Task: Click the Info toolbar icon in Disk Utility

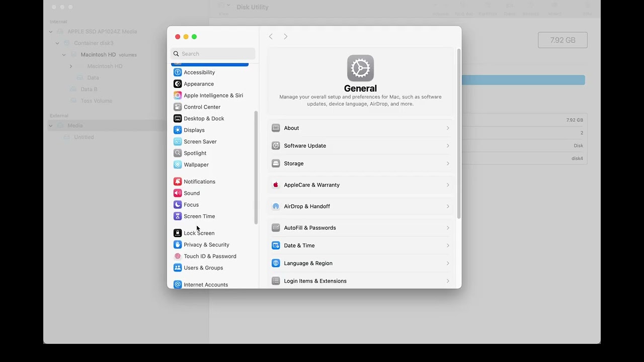Action: click(588, 6)
